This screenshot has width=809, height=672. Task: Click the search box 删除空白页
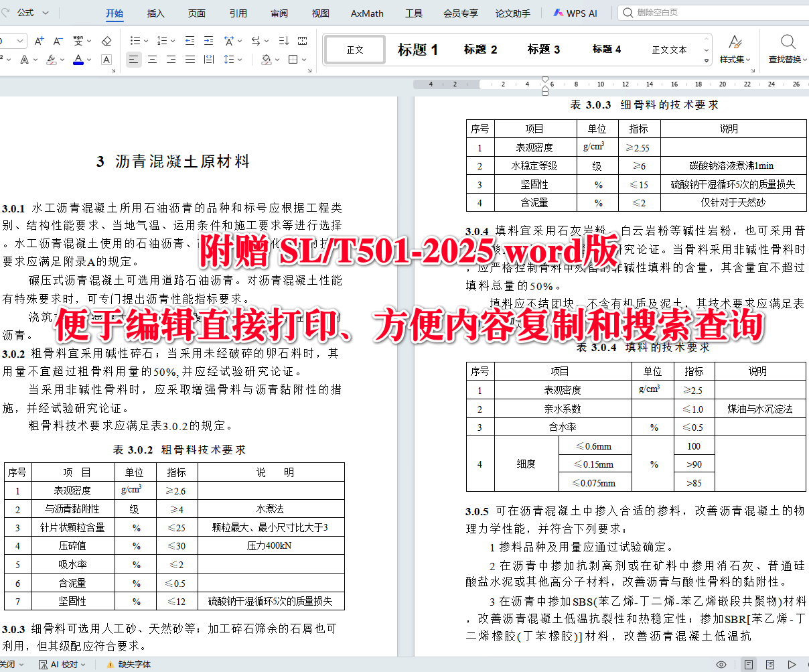tap(713, 13)
